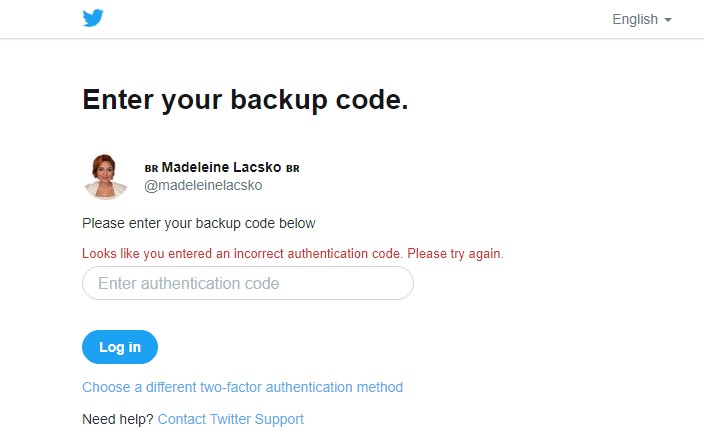This screenshot has height=431, width=704.
Task: Focus the authentication code input field
Action: pos(247,283)
